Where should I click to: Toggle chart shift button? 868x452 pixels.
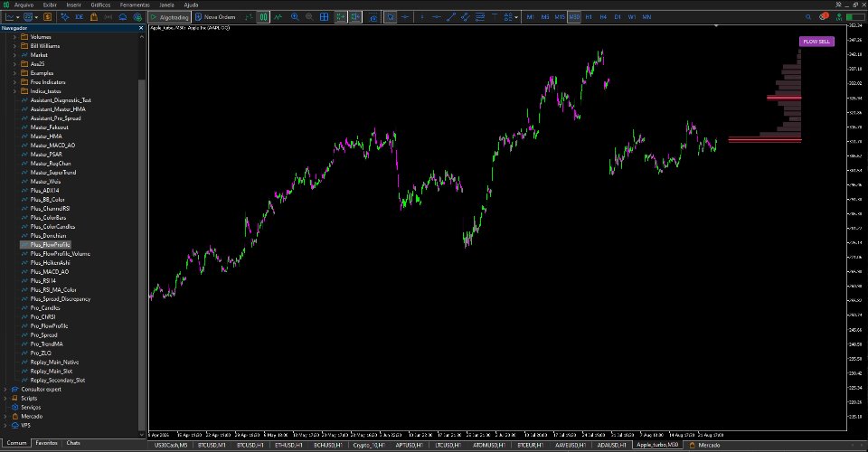pos(354,17)
